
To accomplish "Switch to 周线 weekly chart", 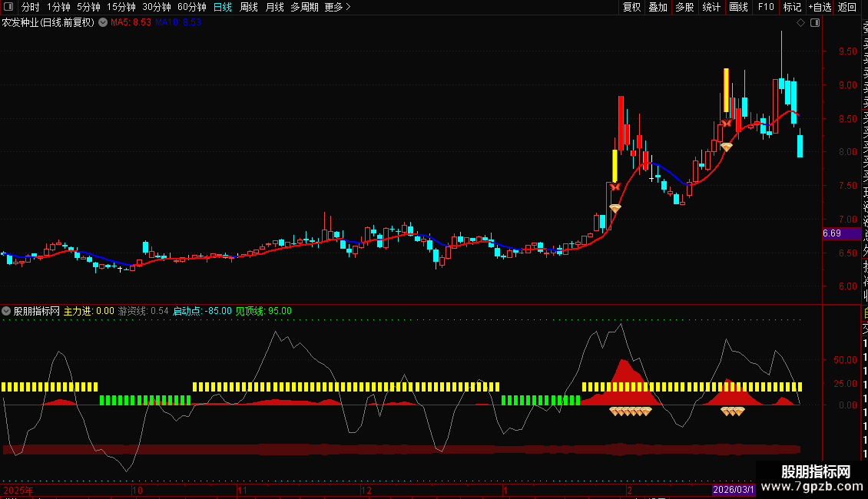I will point(249,7).
